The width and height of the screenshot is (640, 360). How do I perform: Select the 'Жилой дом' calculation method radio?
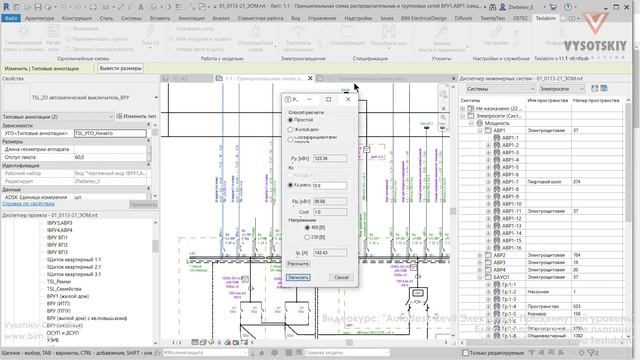(x=290, y=129)
